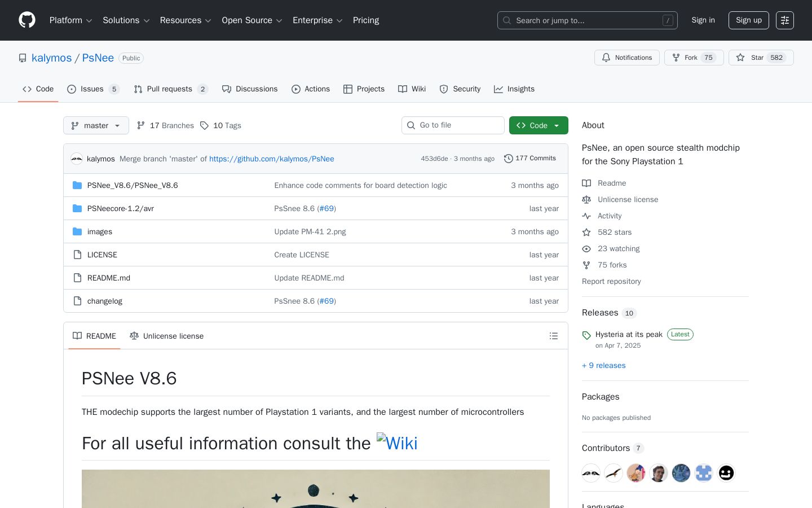This screenshot has width=812, height=508.
Task: Open the Enterprise dropdown
Action: pyautogui.click(x=317, y=20)
